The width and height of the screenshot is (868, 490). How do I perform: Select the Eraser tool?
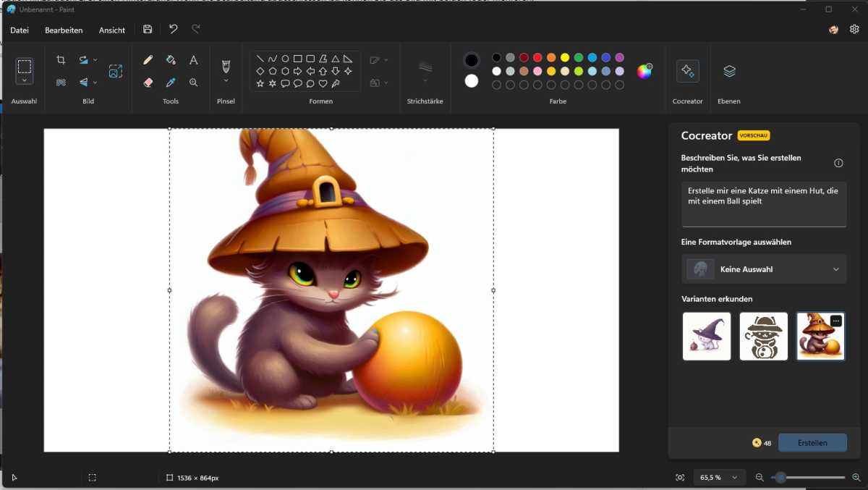(x=148, y=83)
